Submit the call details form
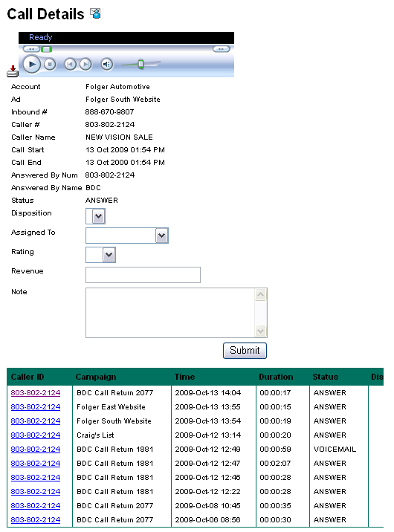Screen dimensions: 394x532 click(245, 351)
